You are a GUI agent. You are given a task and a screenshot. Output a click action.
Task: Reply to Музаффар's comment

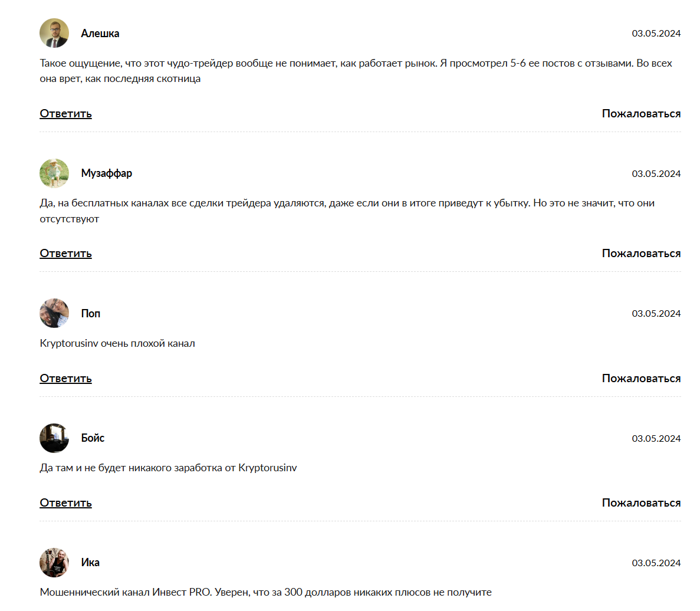click(65, 253)
